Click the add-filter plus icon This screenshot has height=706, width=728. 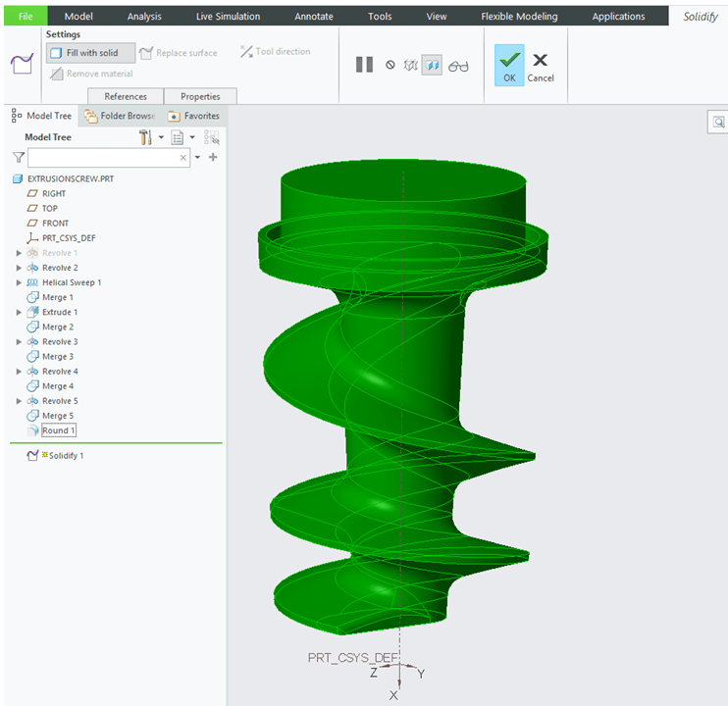click(213, 157)
